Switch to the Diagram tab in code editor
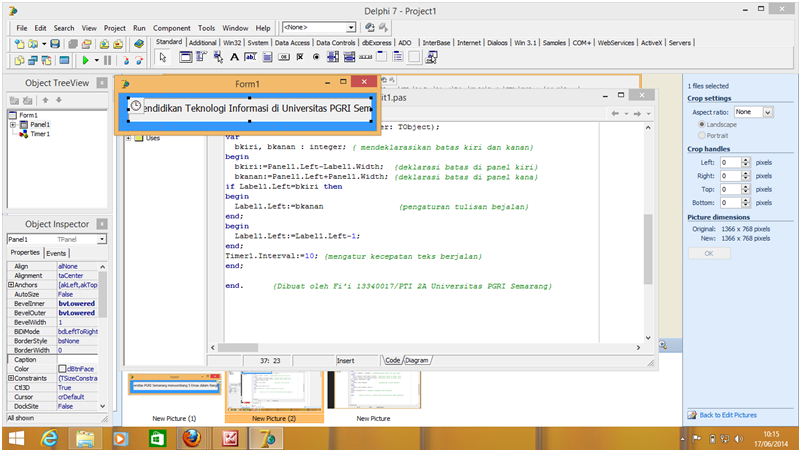Screen dimensions: 801x452 (x=417, y=360)
